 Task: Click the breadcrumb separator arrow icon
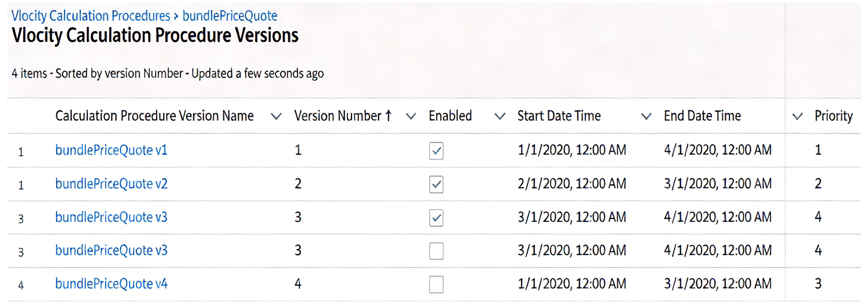coord(176,16)
